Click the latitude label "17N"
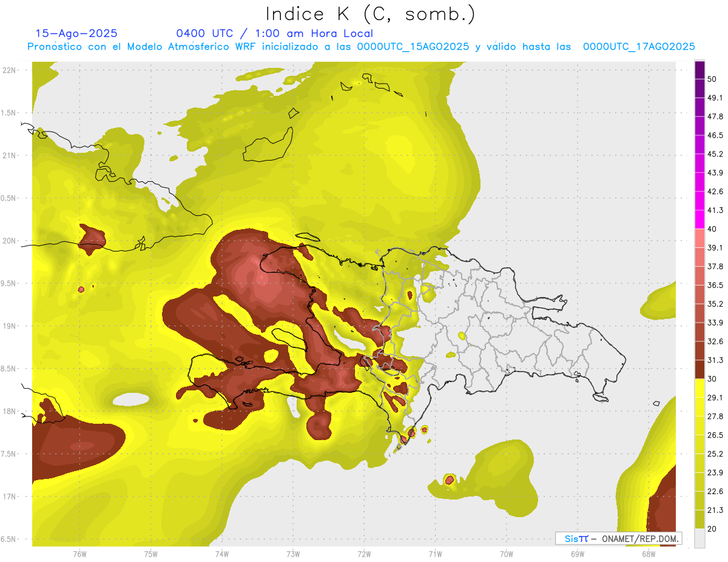The width and height of the screenshot is (728, 562). click(x=10, y=497)
